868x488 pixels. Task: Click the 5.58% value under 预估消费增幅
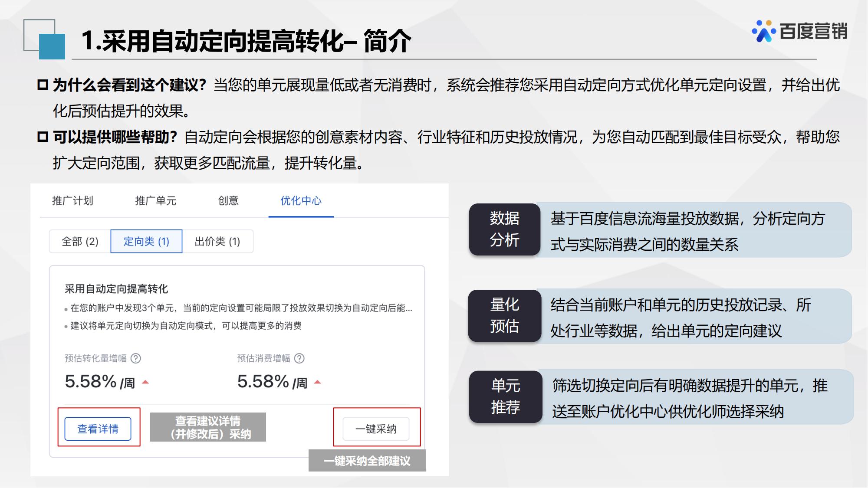(263, 382)
